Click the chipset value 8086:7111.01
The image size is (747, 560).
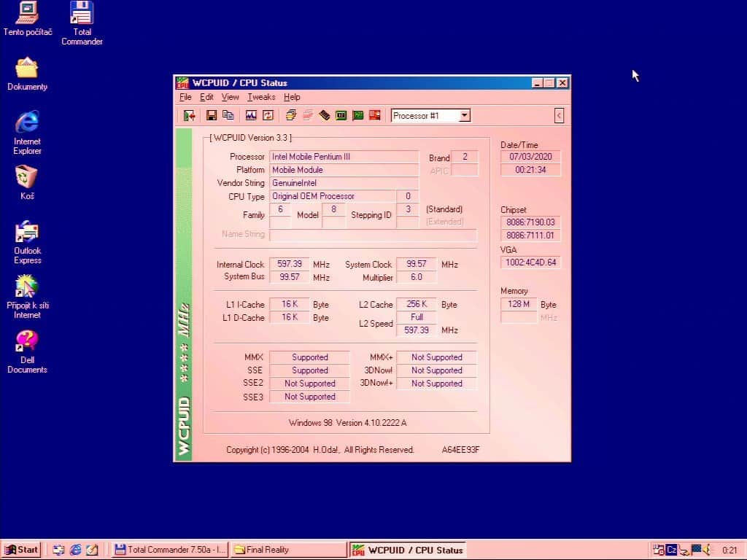pos(531,236)
